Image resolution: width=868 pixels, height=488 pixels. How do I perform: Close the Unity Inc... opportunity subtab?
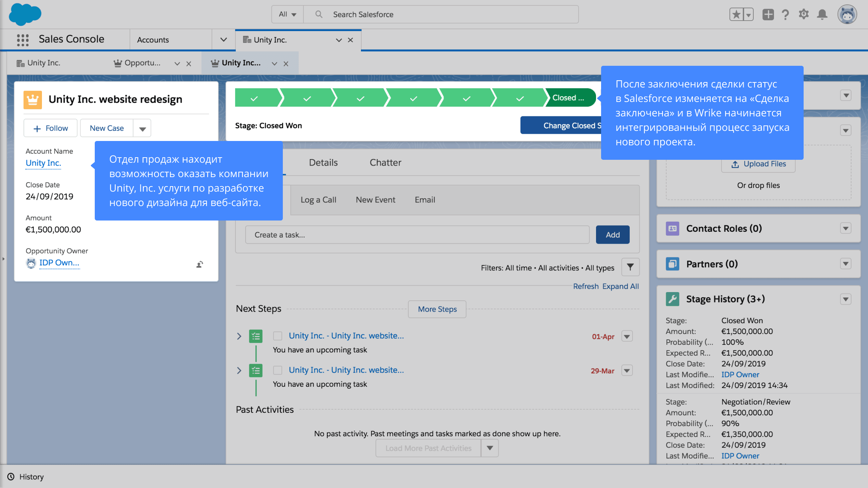pos(286,64)
